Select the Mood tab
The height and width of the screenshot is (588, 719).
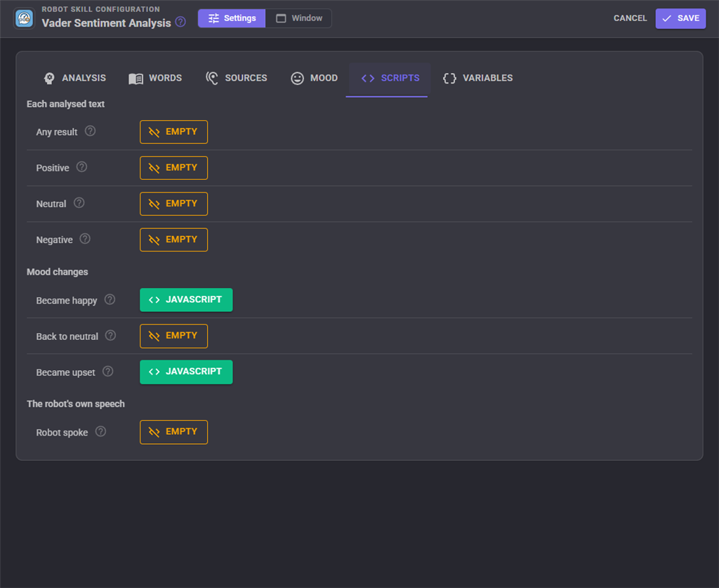click(314, 79)
